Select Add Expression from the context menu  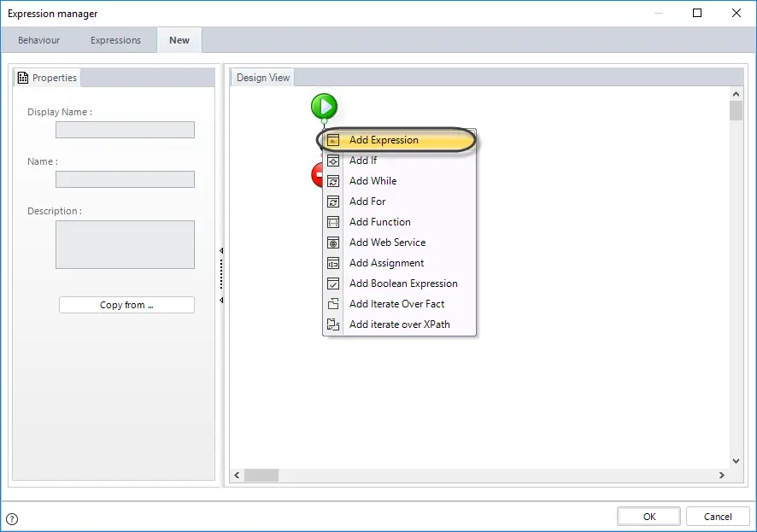click(399, 140)
